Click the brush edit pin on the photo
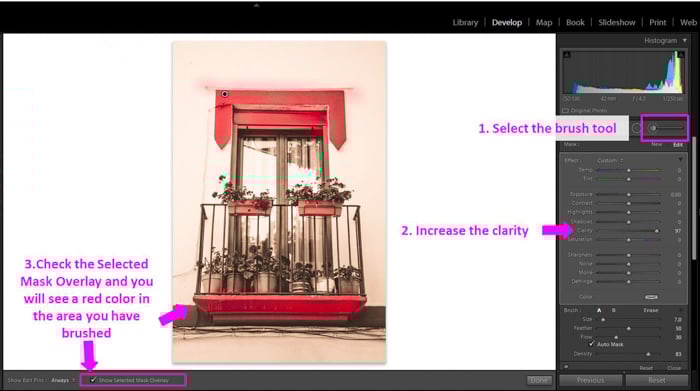 (x=225, y=94)
